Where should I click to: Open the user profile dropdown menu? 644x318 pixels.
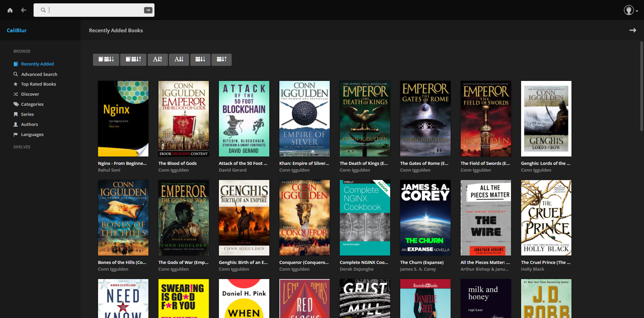tap(631, 10)
